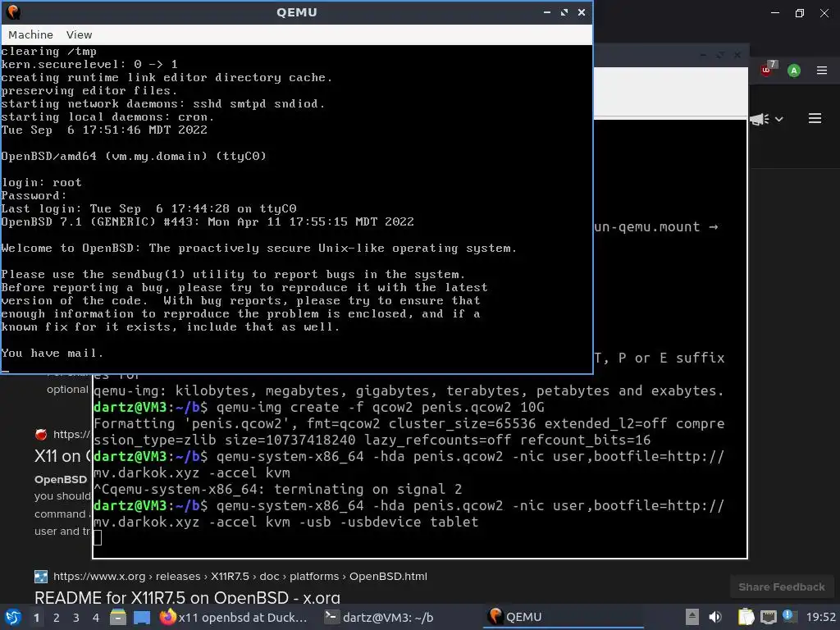Click the network status tray icon
Screen dimensions: 840x630
768,617
